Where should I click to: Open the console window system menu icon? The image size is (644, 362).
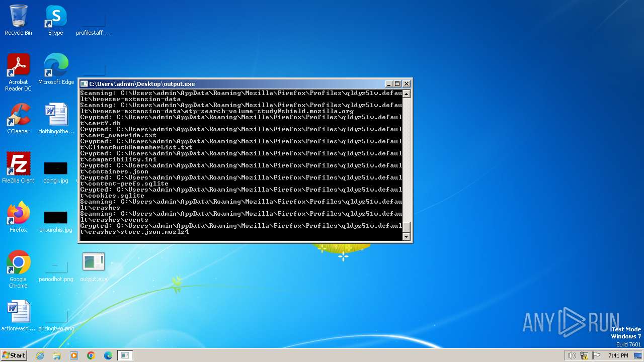click(x=84, y=84)
